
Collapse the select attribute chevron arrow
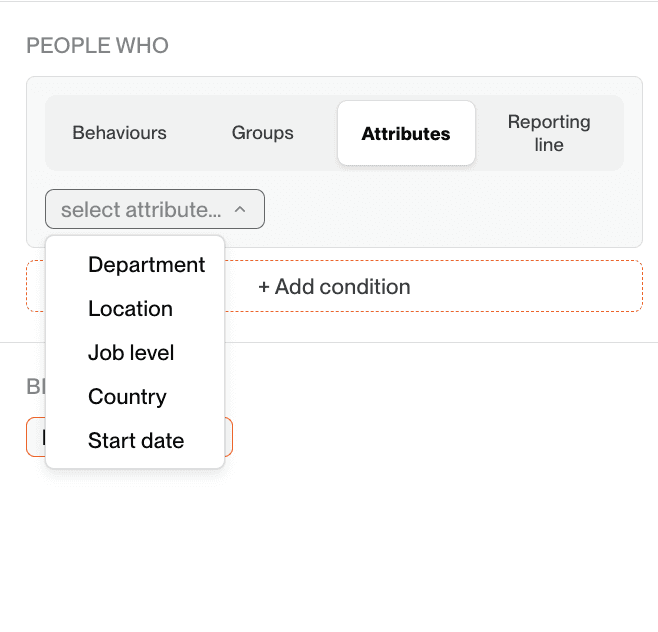click(x=240, y=210)
